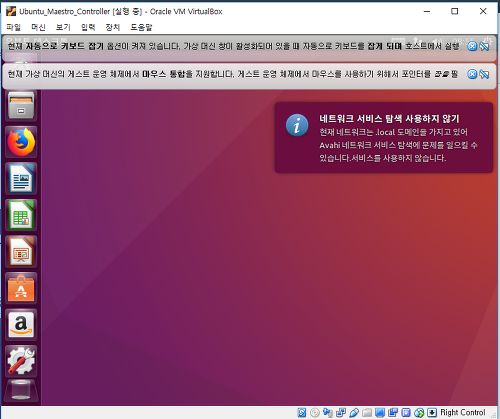The width and height of the screenshot is (500, 419).
Task: Dismiss the keyboard capture notice
Action: tap(472, 46)
